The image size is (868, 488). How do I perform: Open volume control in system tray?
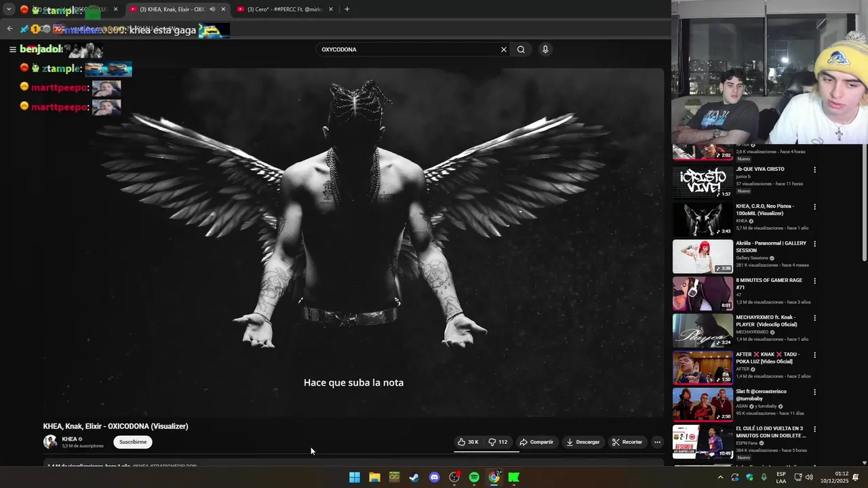coord(809,477)
